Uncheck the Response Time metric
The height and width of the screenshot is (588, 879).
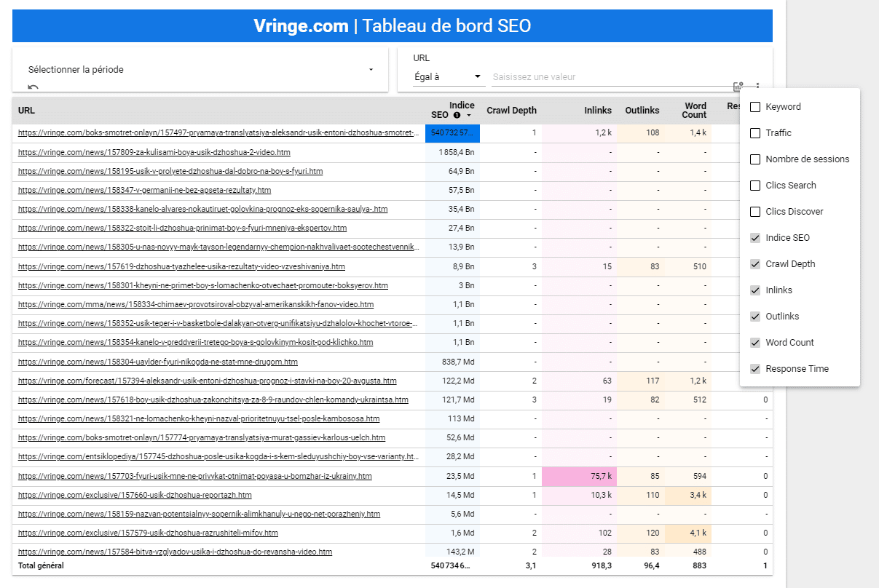click(755, 369)
